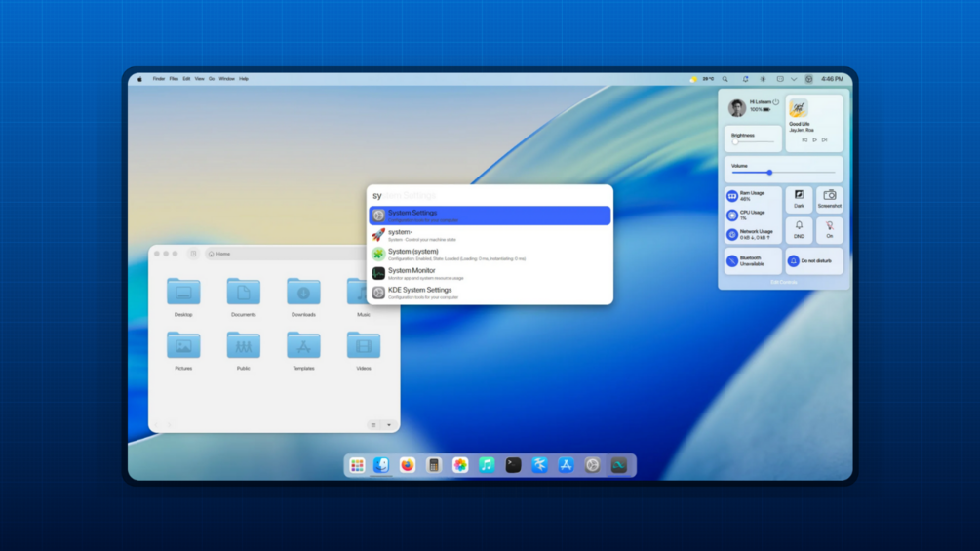The height and width of the screenshot is (551, 980).
Task: Open the Files menu
Action: 174,79
